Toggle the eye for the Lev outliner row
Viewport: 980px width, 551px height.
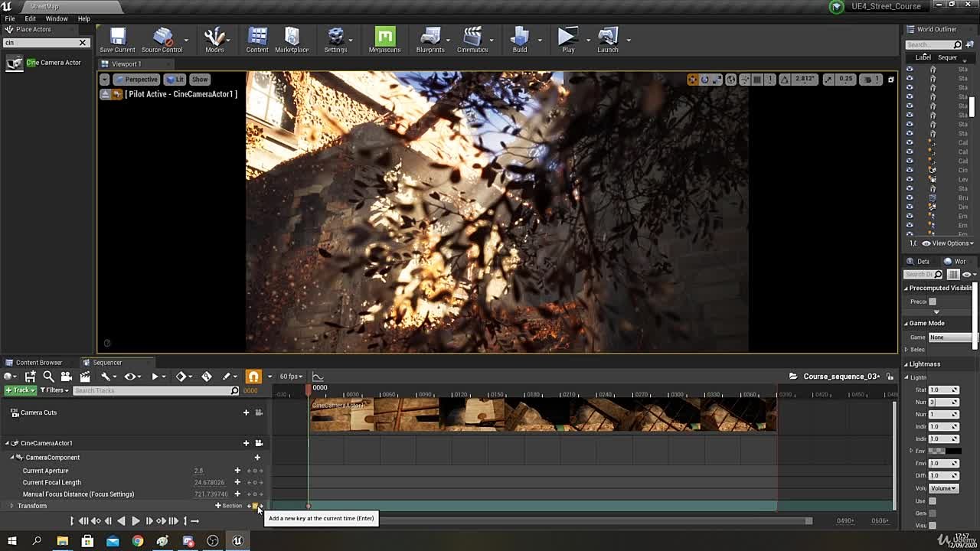pyautogui.click(x=910, y=179)
